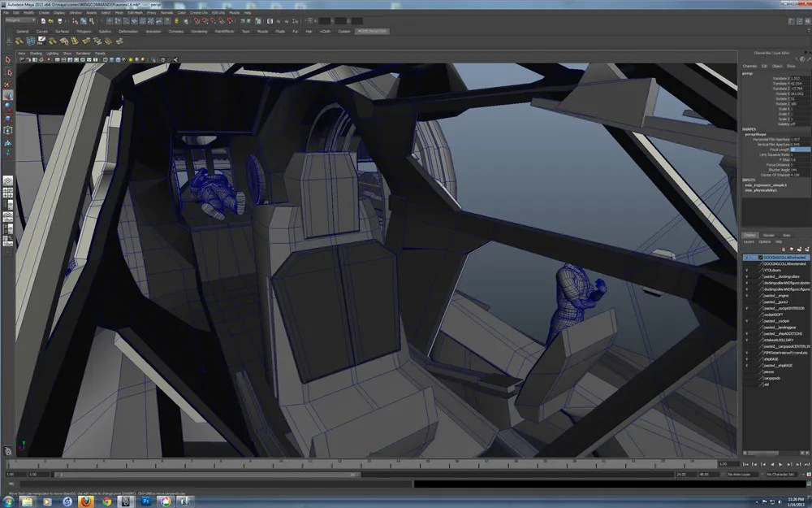Click the Windows Explorer folder taskbar icon
The image size is (812, 508).
pyautogui.click(x=28, y=501)
